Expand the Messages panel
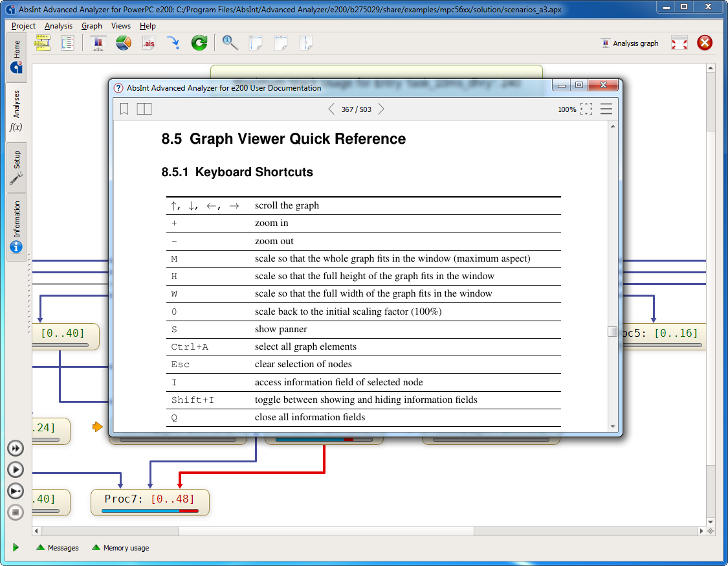This screenshot has height=566, width=728. click(58, 548)
